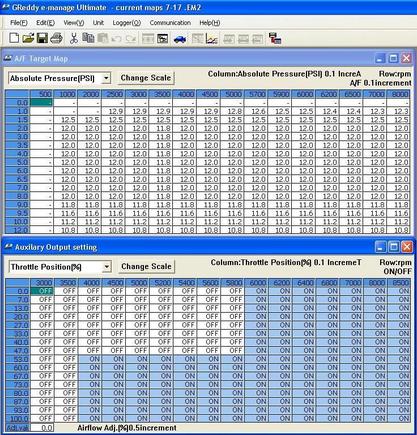Select the 500 rpm column header in A/F map
The height and width of the screenshot is (435, 417).
pos(41,94)
